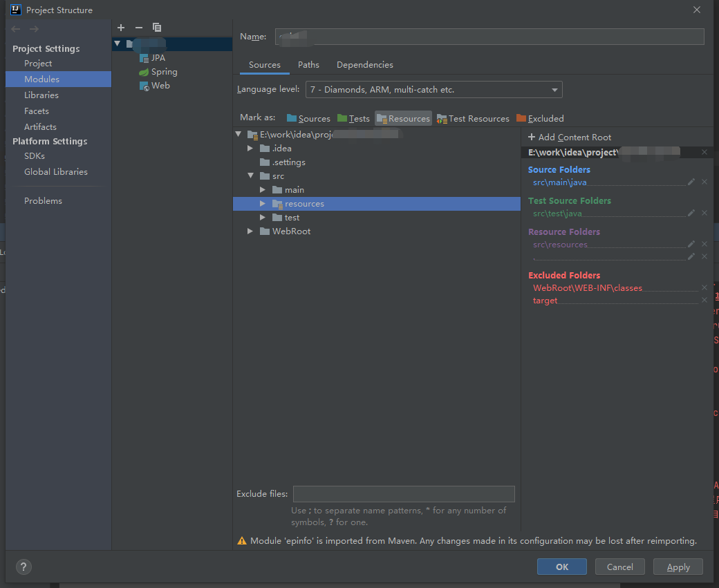This screenshot has width=719, height=588.
Task: Copy the selected module icon
Action: pyautogui.click(x=157, y=28)
